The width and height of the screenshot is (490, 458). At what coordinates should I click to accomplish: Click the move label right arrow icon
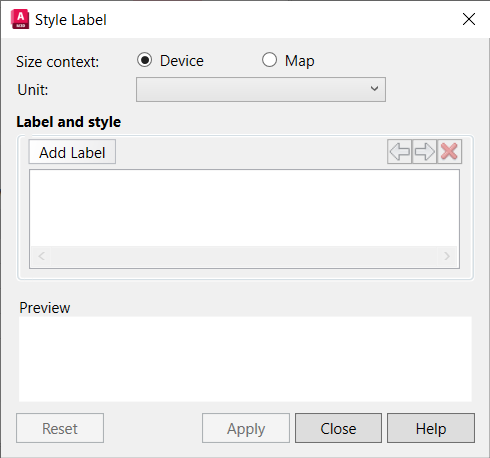[424, 152]
